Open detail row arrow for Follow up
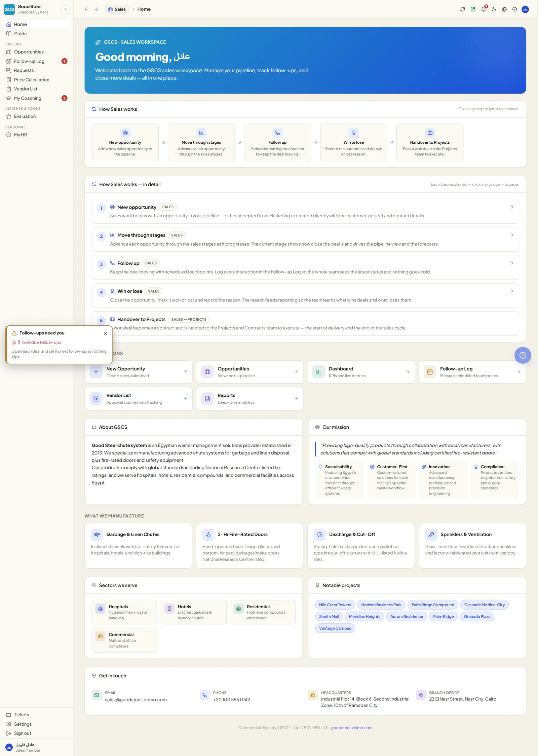538x756 pixels. [x=511, y=263]
